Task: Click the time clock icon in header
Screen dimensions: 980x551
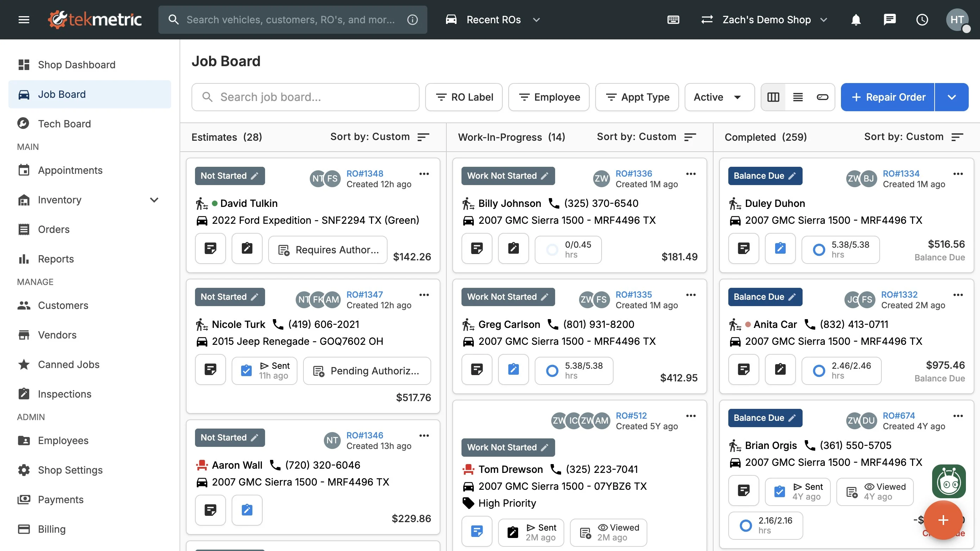Action: click(x=922, y=20)
